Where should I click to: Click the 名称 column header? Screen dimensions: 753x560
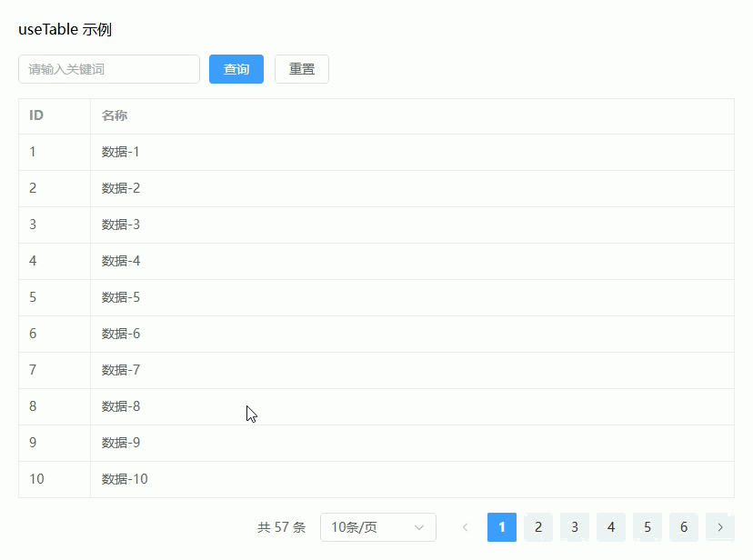[x=115, y=115]
